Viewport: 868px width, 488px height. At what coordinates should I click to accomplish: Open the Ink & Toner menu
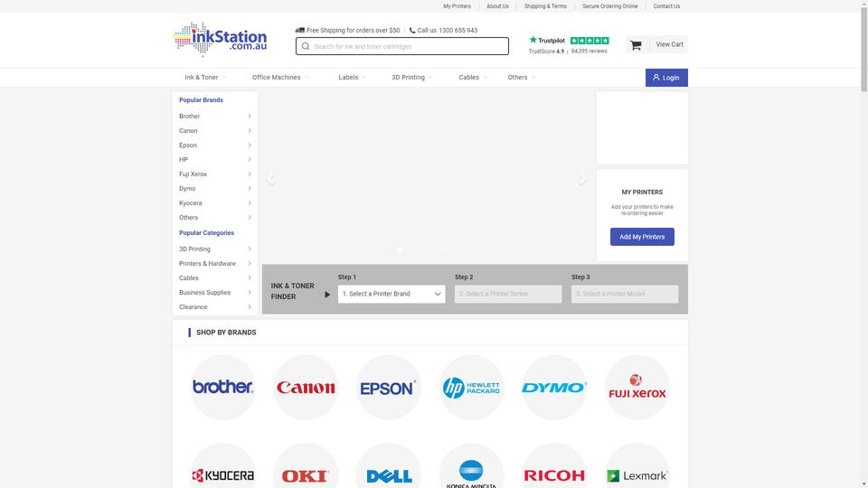(205, 78)
